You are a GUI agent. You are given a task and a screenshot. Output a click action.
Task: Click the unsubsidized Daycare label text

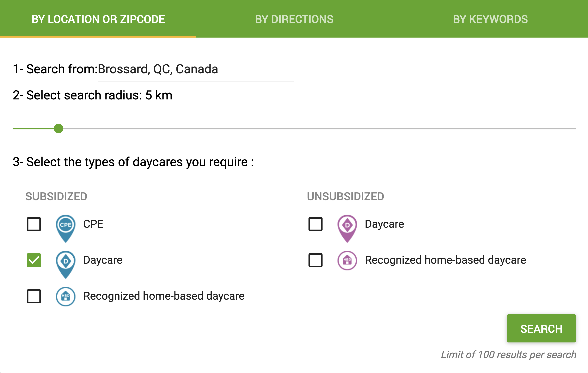tap(384, 224)
